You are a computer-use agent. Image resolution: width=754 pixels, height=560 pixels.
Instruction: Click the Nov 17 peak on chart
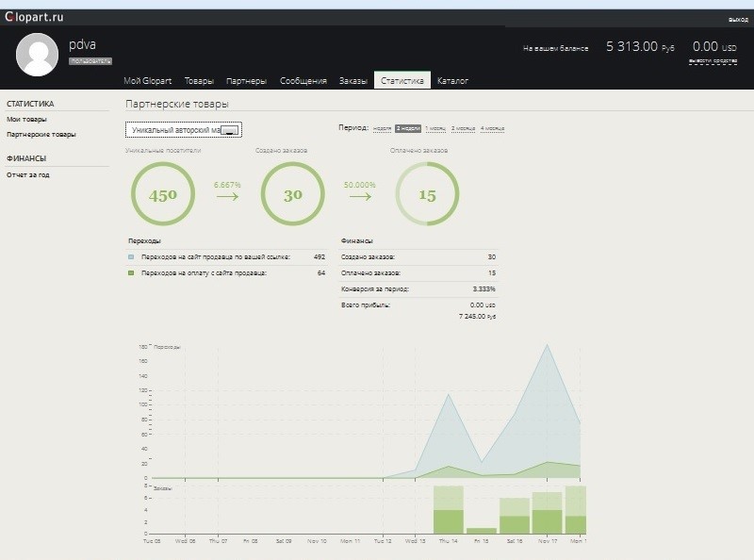547,345
